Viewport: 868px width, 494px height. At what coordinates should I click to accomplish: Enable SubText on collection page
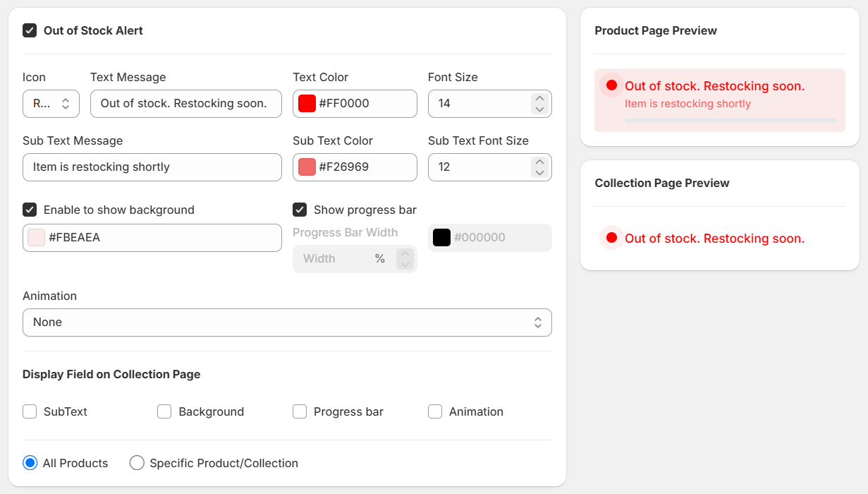30,411
